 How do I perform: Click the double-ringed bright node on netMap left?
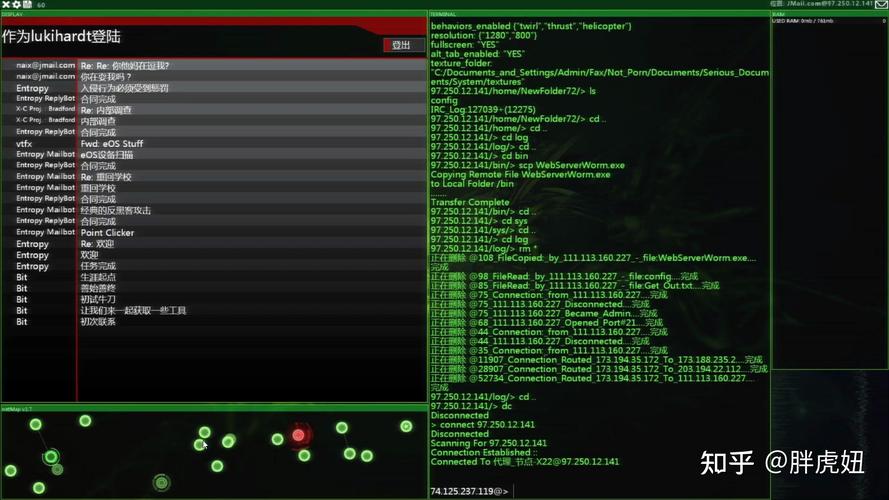pos(50,457)
